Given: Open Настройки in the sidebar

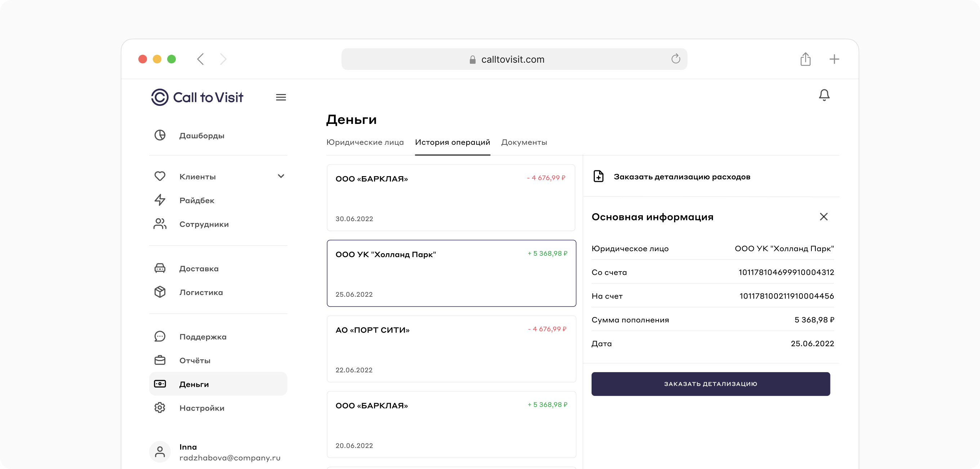Looking at the screenshot, I should tap(218, 408).
